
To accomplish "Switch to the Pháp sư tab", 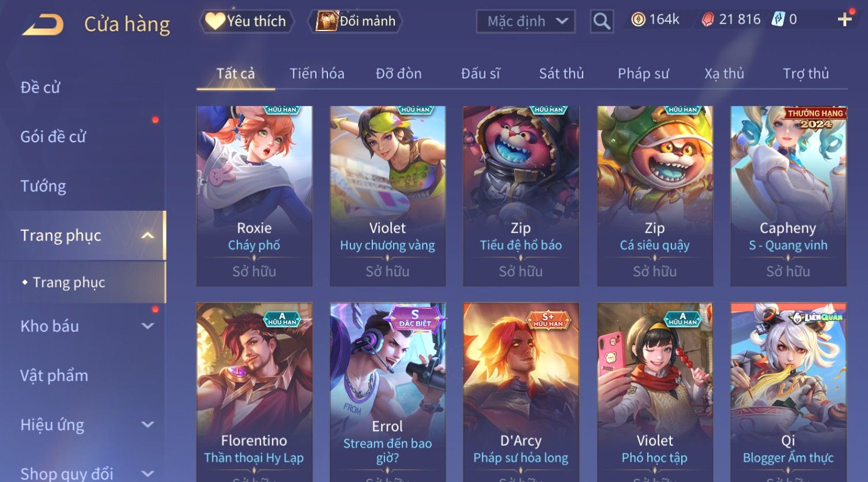I will point(643,74).
